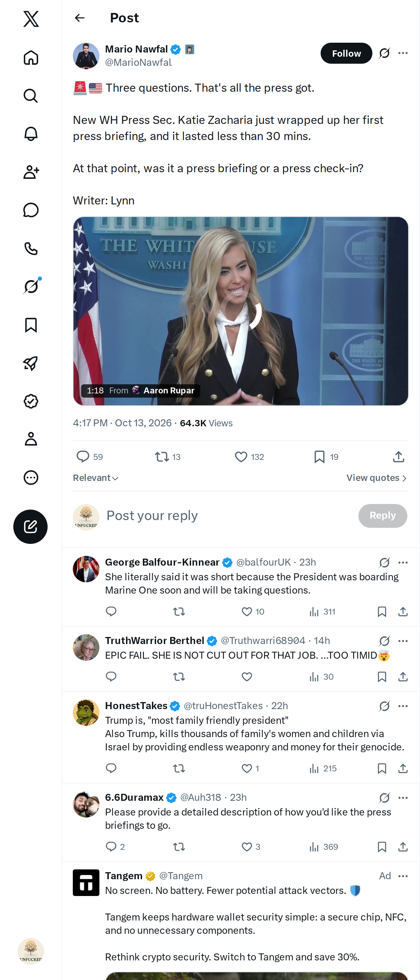Open the Notifications bell in sidebar
Screen dimensions: 420x980
tap(31, 134)
